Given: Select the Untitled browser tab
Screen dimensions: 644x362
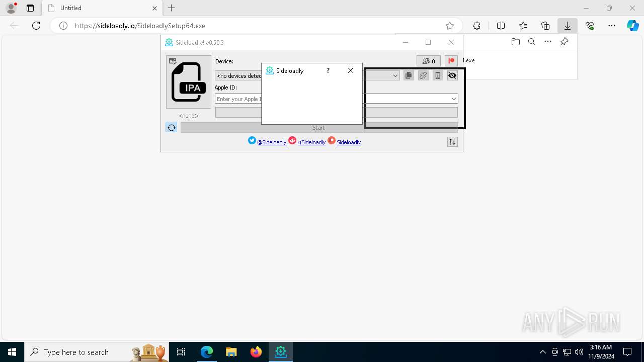Looking at the screenshot, I should [102, 8].
